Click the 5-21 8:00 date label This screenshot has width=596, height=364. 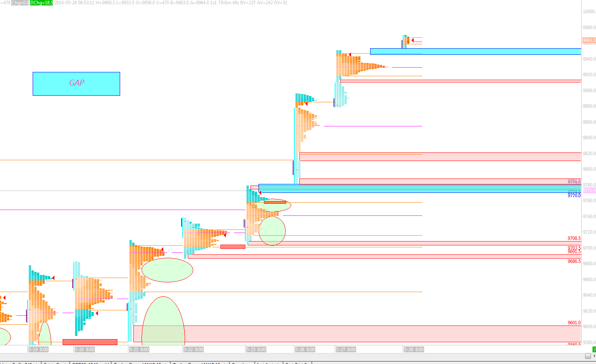[x=139, y=349]
